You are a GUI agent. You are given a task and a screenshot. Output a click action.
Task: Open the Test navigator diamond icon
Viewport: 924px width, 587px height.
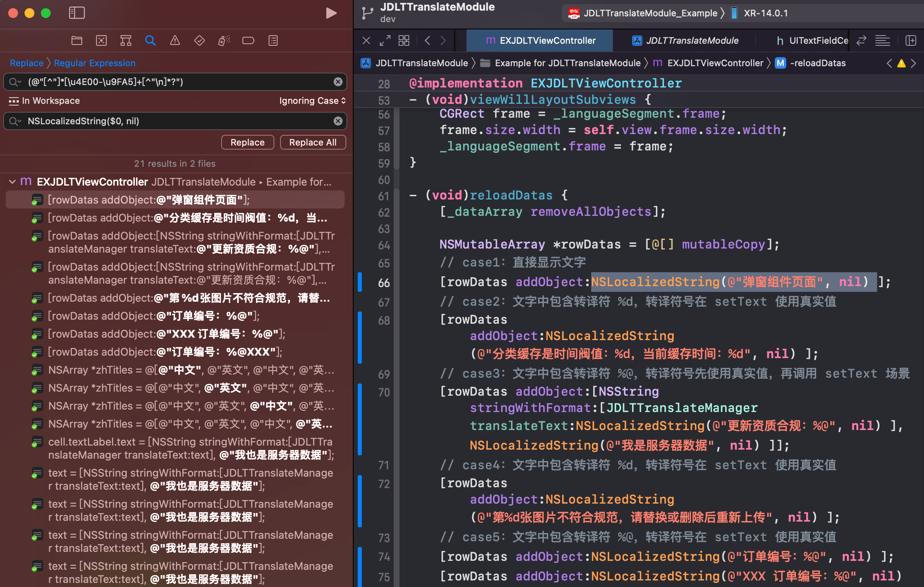click(x=200, y=40)
